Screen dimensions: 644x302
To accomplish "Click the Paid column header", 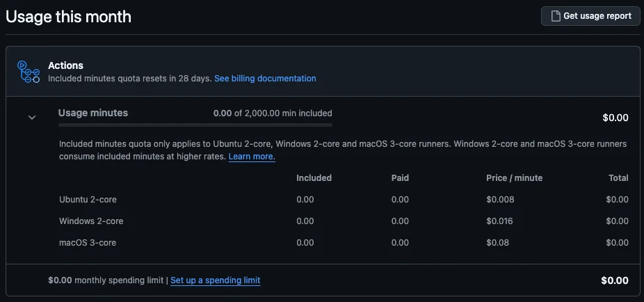I will pyautogui.click(x=400, y=178).
